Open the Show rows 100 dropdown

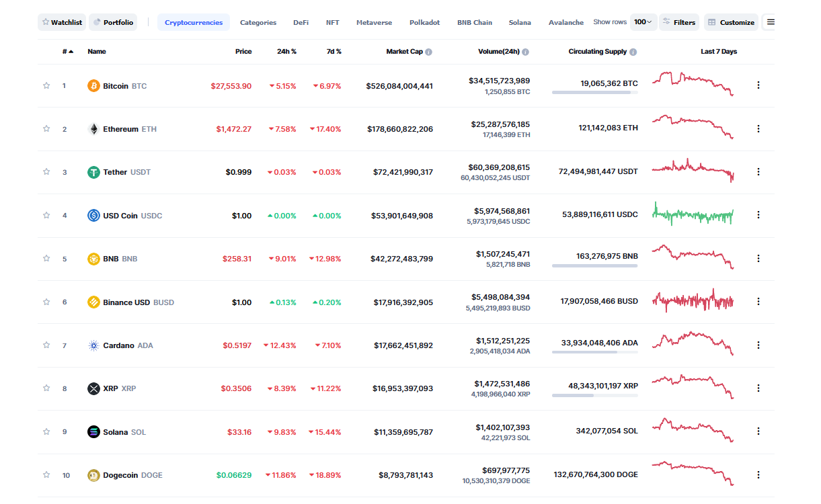643,22
